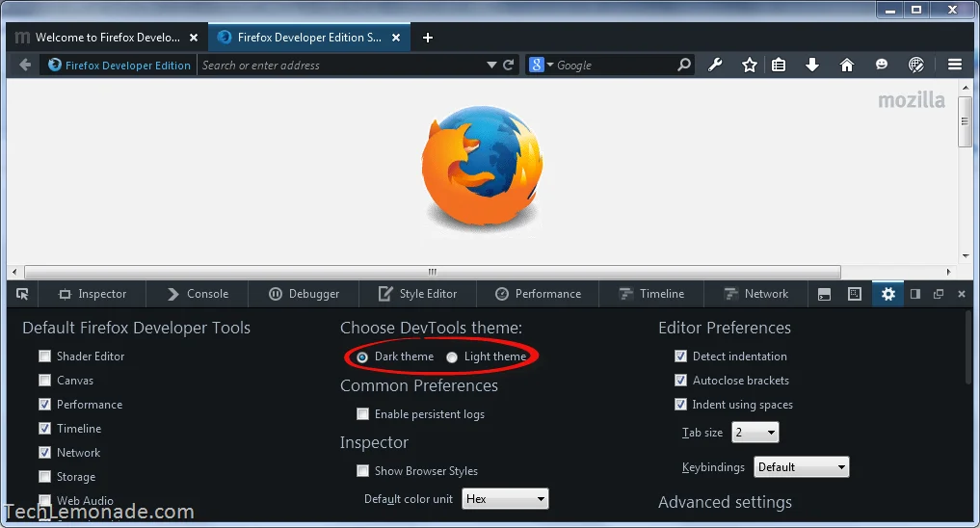Click the Firefox logo image
This screenshot has width=980, height=528.
pos(482,167)
